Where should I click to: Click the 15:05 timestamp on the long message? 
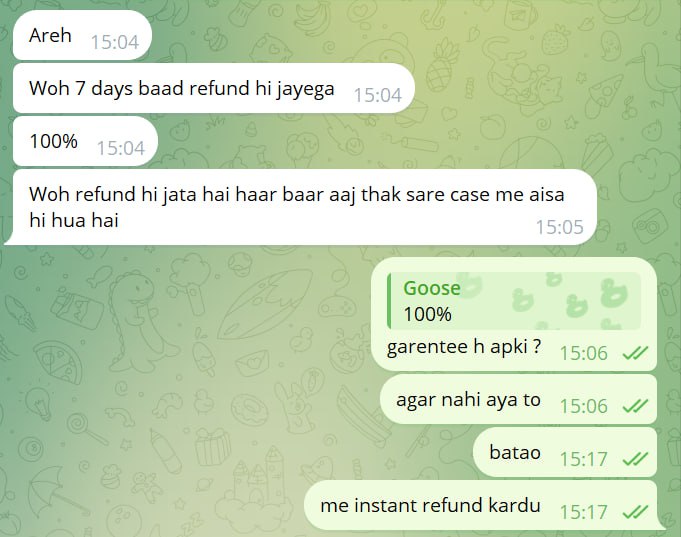(x=559, y=227)
